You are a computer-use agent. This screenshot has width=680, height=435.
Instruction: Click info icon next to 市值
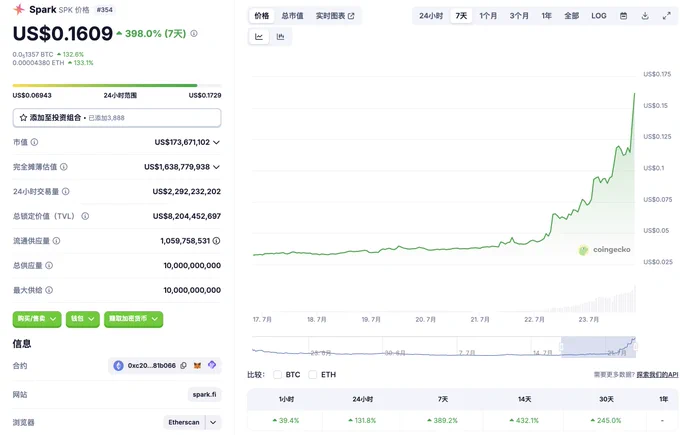click(x=34, y=142)
